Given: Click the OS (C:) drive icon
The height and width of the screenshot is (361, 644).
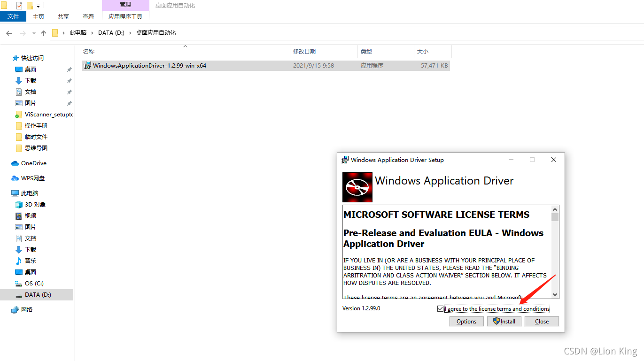Looking at the screenshot, I should click(19, 284).
